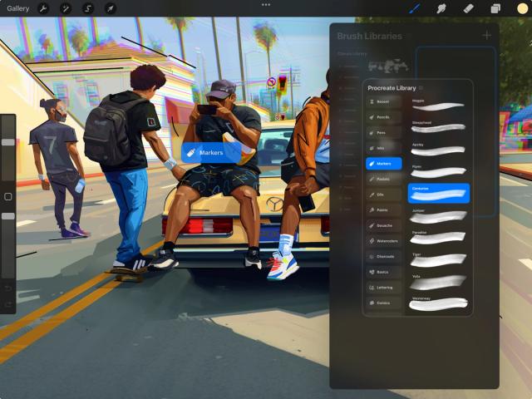Image resolution: width=532 pixels, height=399 pixels.
Task: Select the highlighted Centurion brush
Action: coord(439,194)
